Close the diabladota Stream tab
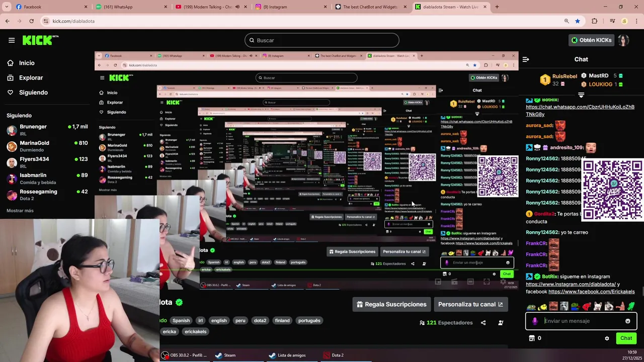Image resolution: width=644 pixels, height=362 pixels. pyautogui.click(x=485, y=7)
